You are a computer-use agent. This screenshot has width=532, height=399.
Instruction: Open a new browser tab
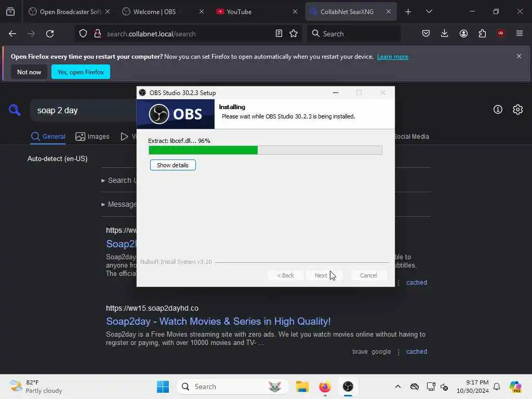(x=408, y=12)
